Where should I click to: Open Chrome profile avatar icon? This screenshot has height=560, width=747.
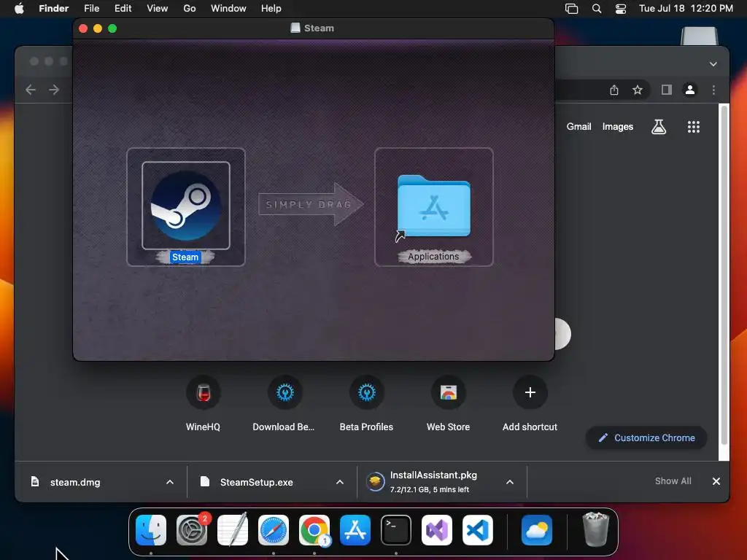point(690,90)
